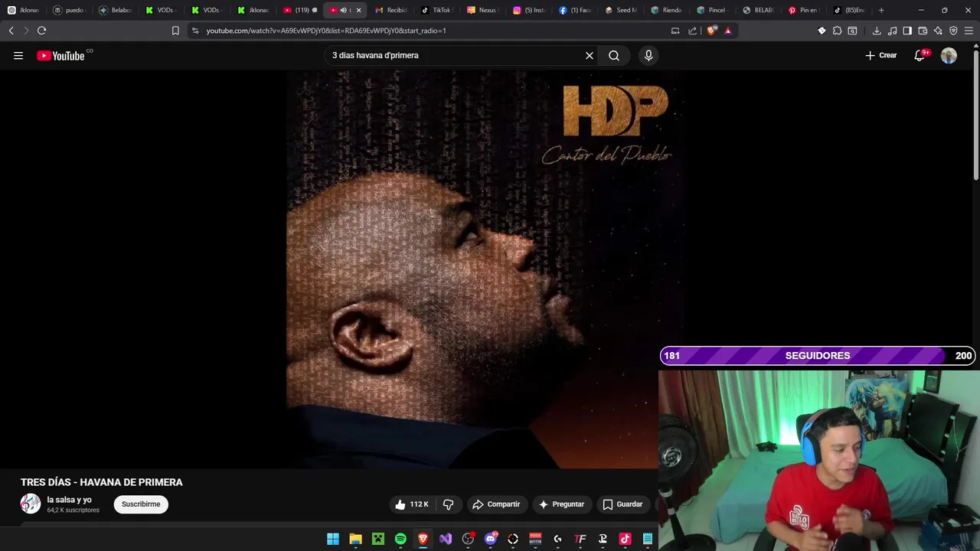980x551 pixels.
Task: Open Logitech G HUB from the taskbar
Action: pyautogui.click(x=557, y=540)
